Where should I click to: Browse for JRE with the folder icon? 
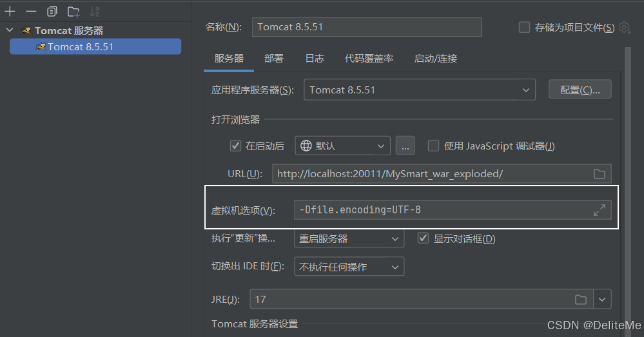581,299
